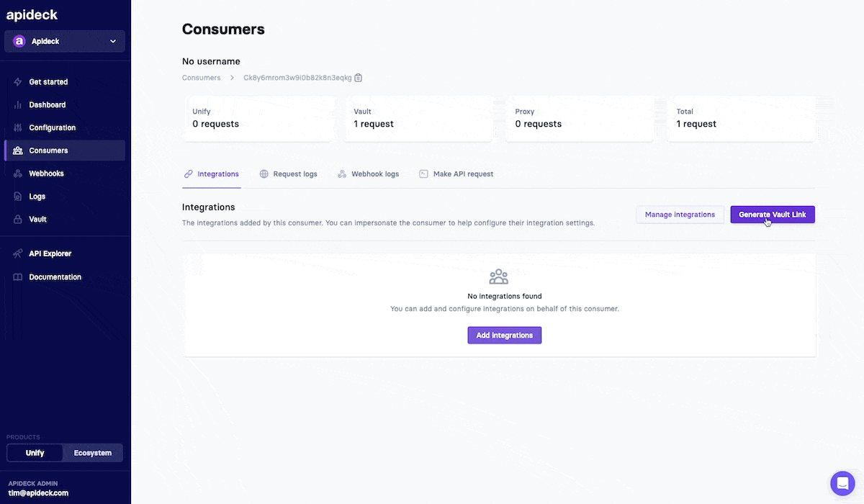Click the Generate Vault Link button

(x=773, y=215)
